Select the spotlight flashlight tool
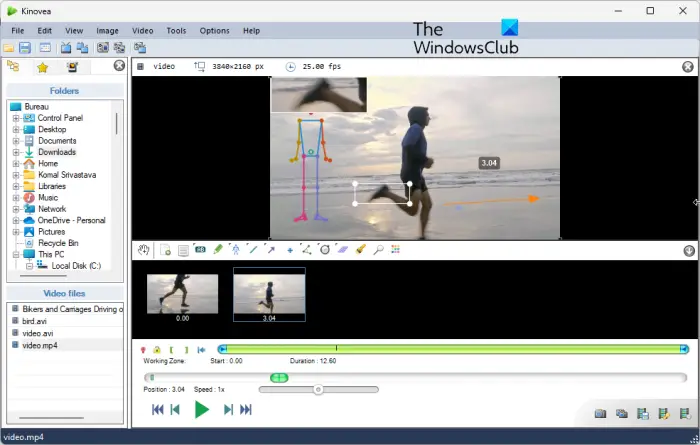This screenshot has height=445, width=700. pyautogui.click(x=361, y=249)
